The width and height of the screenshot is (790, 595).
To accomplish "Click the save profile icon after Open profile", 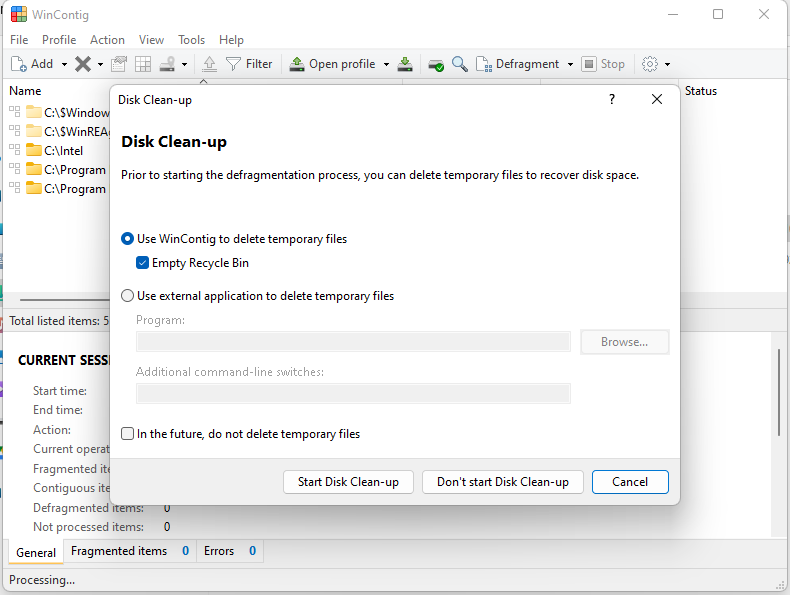I will [404, 64].
